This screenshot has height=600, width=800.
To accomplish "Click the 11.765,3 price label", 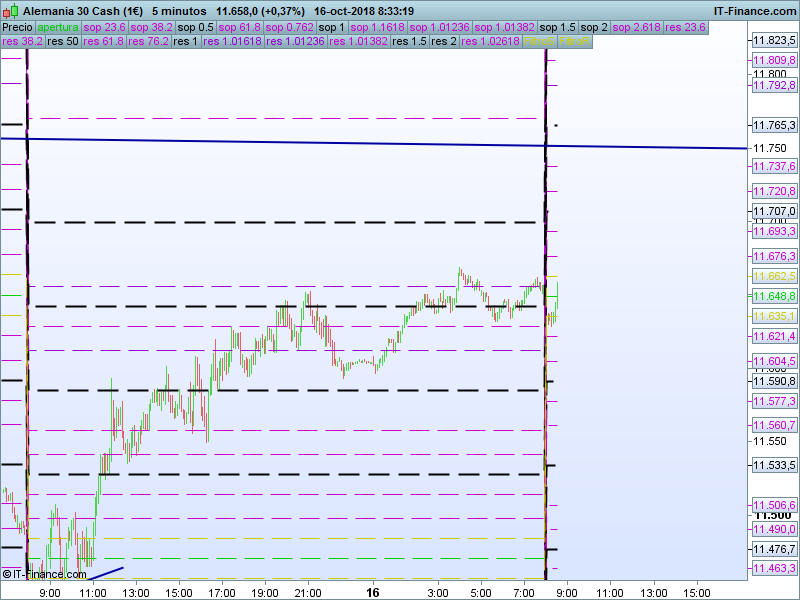I will click(x=774, y=125).
